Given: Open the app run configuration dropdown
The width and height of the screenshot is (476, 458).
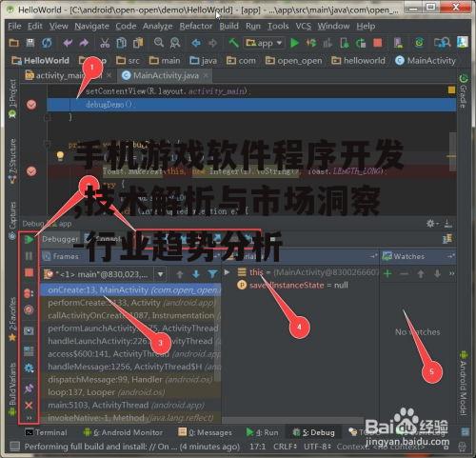Looking at the screenshot, I should 264,43.
